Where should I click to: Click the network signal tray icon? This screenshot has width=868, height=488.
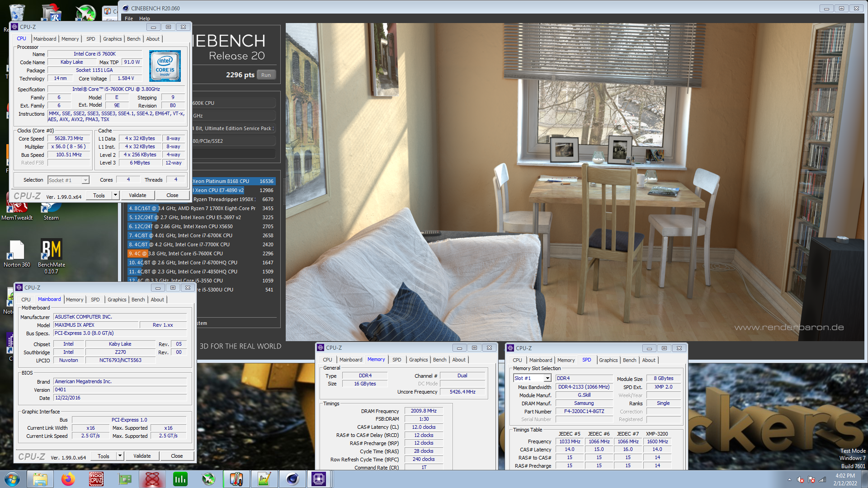[x=822, y=479]
